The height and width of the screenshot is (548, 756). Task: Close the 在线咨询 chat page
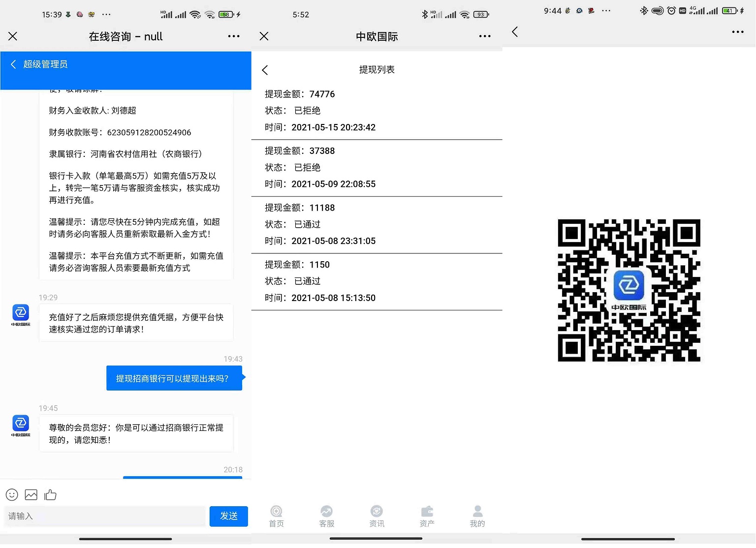13,36
